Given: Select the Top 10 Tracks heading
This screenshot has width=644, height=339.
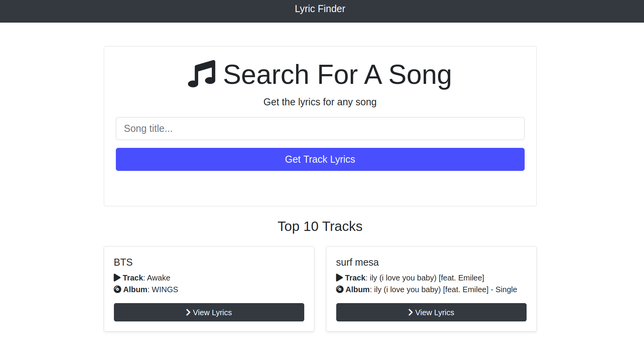Looking at the screenshot, I should click(x=320, y=226).
